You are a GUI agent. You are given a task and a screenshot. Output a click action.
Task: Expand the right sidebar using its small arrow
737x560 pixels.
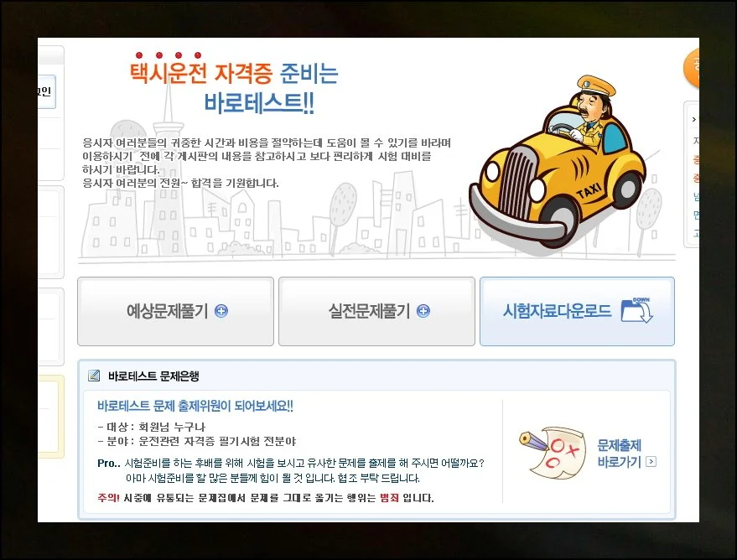(693, 120)
